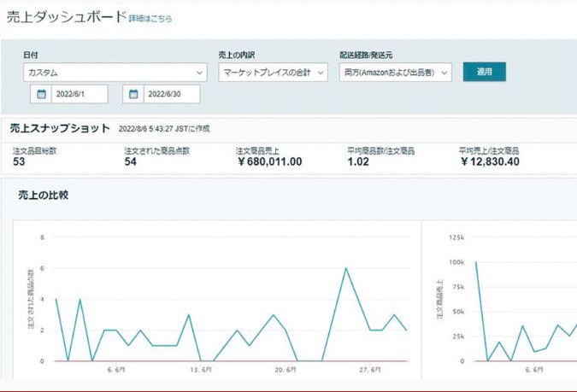Click the 注文品目総数 label
Image resolution: width=577 pixels, height=392 pixels.
[x=34, y=151]
